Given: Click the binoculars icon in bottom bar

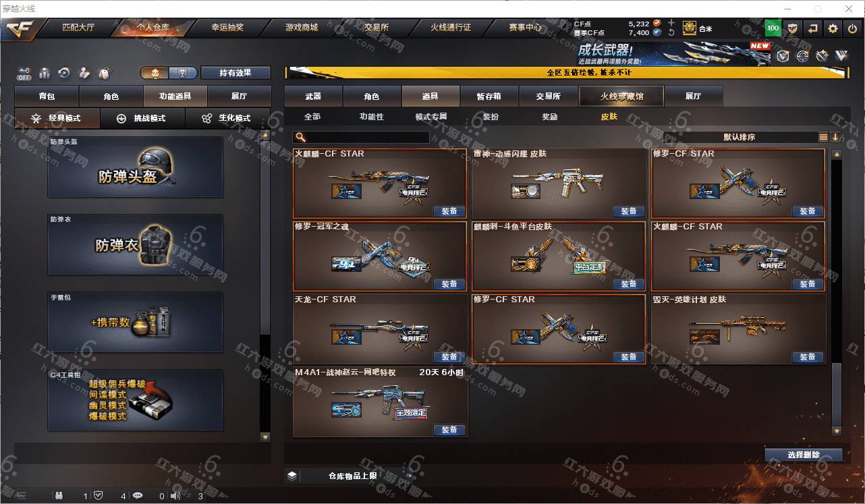Looking at the screenshot, I should 59,496.
